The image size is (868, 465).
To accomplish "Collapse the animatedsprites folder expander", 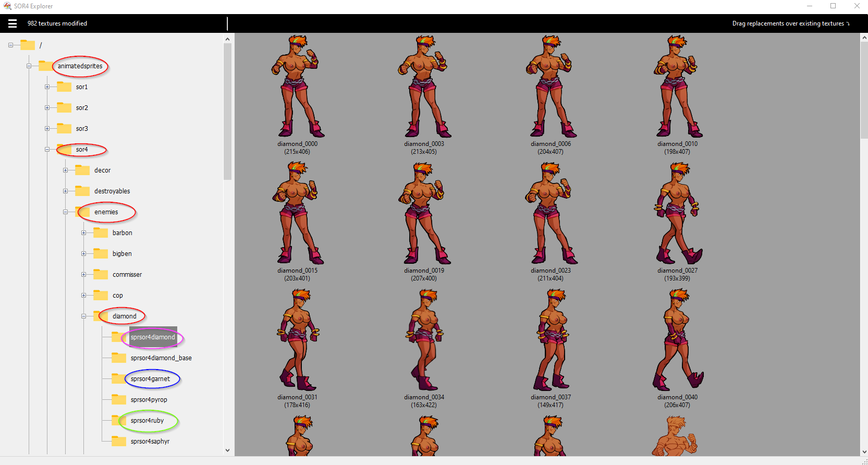I will point(29,66).
